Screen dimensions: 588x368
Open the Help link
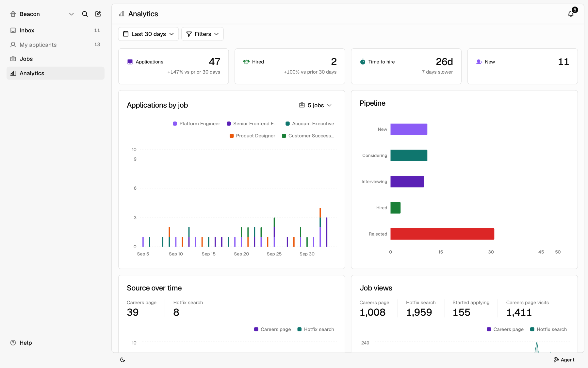(21, 343)
